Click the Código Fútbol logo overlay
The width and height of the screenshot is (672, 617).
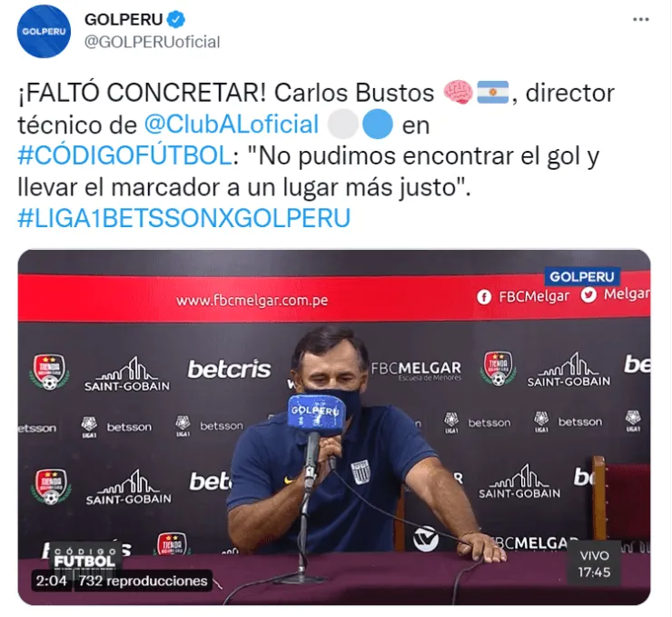[x=85, y=557]
